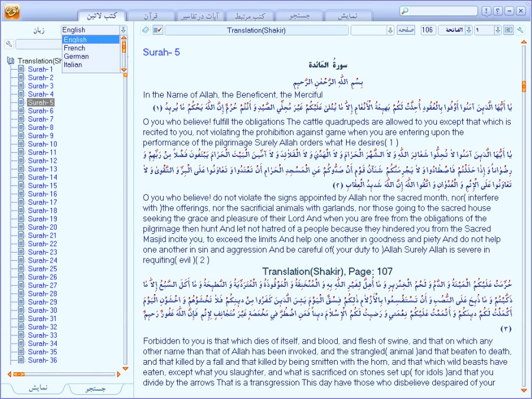
Task: Open Surah- 18 in the tree
Action: [43, 210]
